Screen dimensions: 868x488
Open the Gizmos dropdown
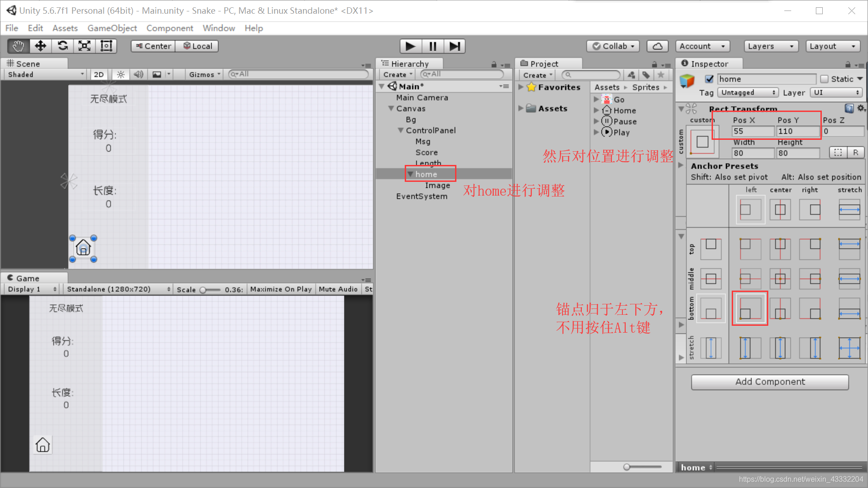(204, 74)
